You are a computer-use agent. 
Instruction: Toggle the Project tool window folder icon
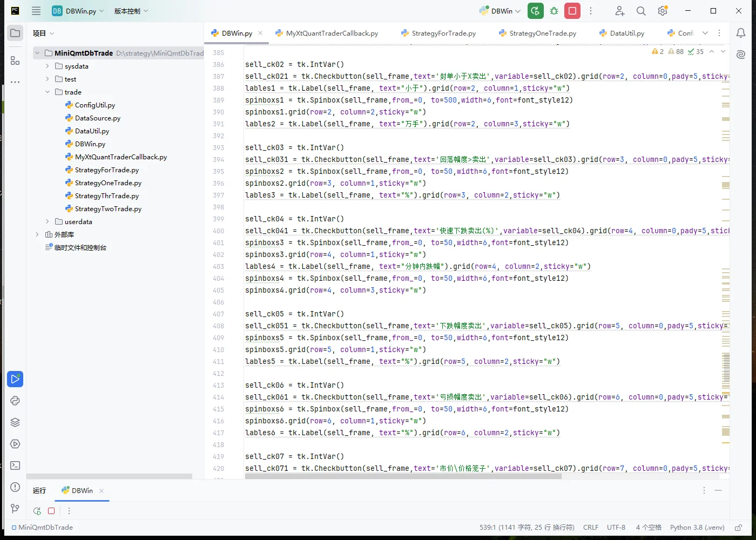[x=15, y=33]
